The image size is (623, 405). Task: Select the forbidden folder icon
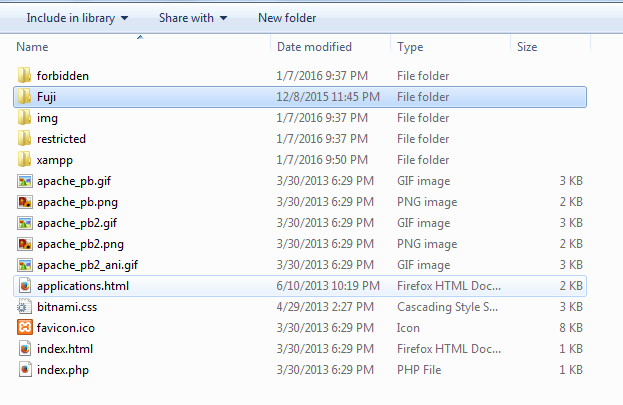tap(24, 76)
